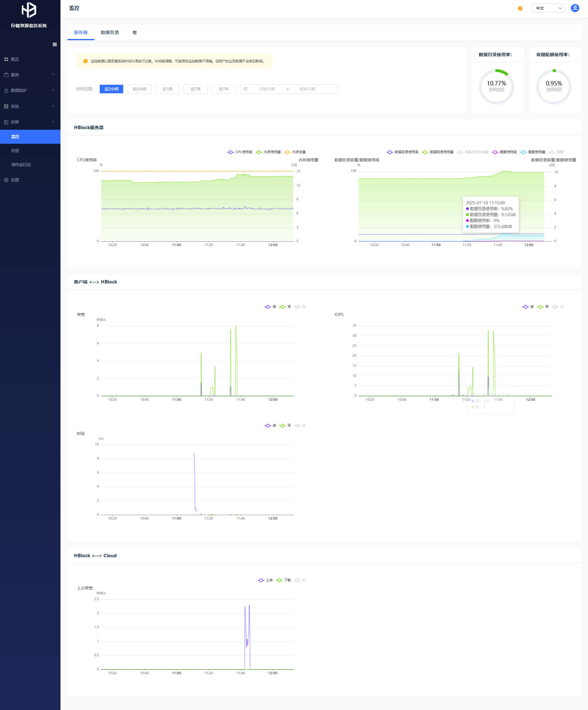The height and width of the screenshot is (710, 588).
Task: Click the HBlock服务器 section title
Action: (x=89, y=128)
